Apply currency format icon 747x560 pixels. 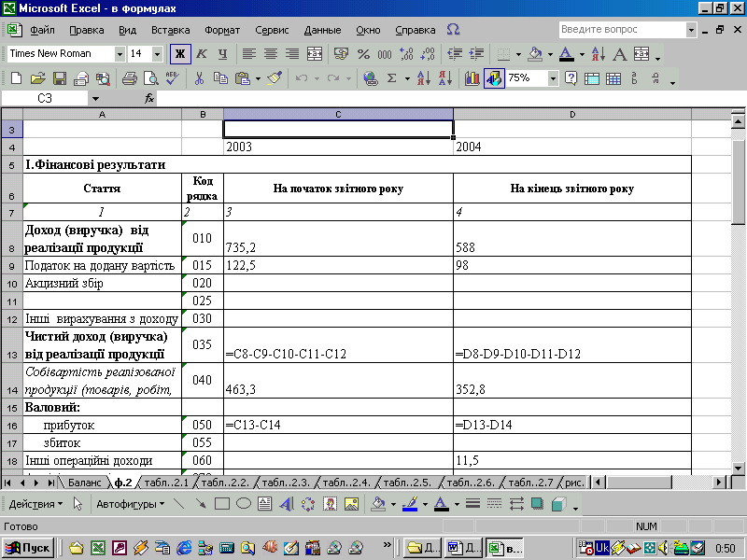(341, 54)
